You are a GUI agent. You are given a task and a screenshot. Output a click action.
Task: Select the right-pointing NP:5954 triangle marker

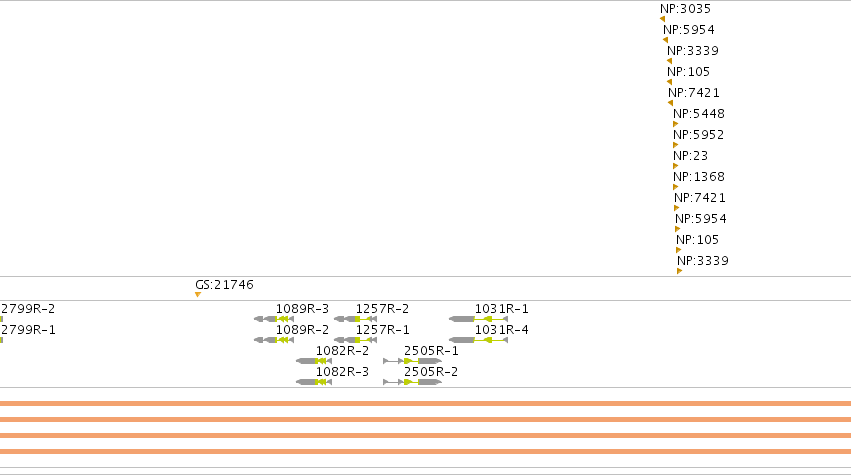pos(678,229)
